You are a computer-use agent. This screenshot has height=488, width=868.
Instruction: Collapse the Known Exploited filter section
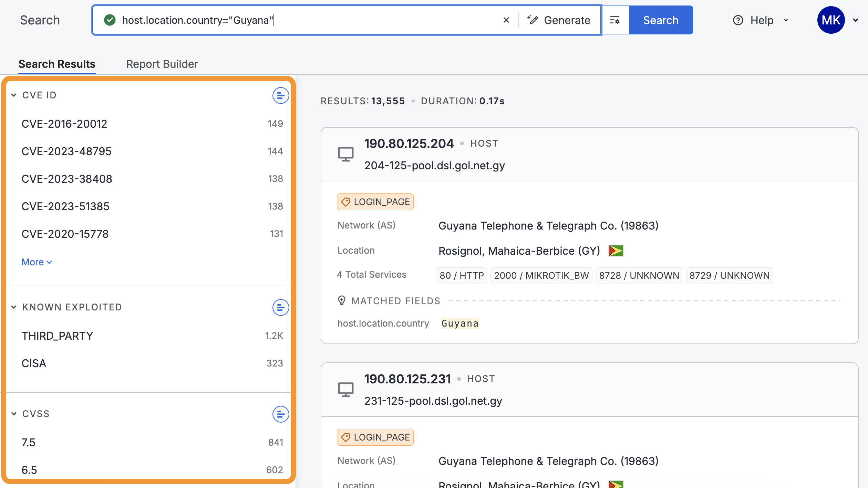(14, 307)
